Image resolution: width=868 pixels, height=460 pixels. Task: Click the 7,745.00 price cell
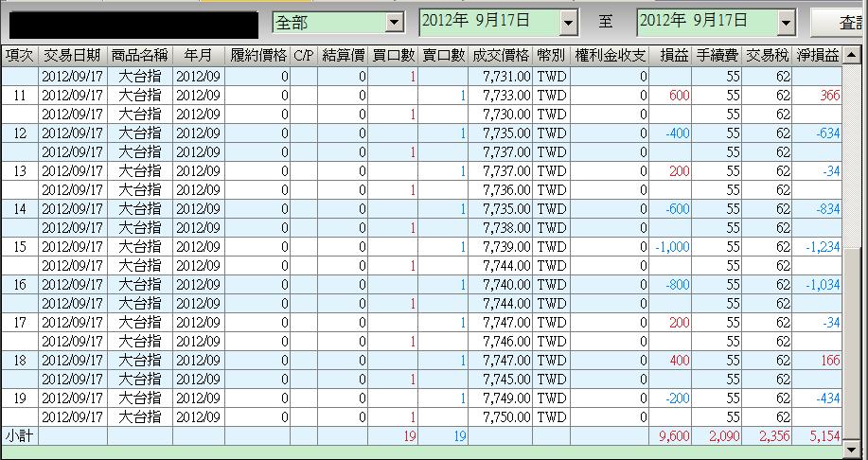point(501,380)
